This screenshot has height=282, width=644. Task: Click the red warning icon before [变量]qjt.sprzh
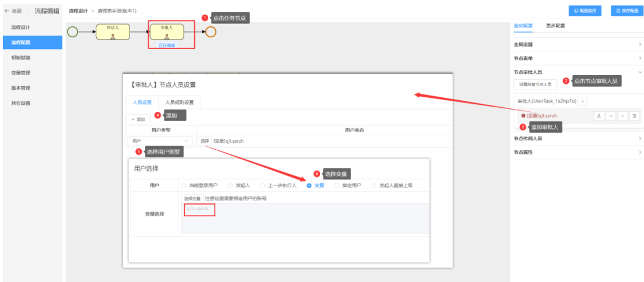click(x=523, y=116)
